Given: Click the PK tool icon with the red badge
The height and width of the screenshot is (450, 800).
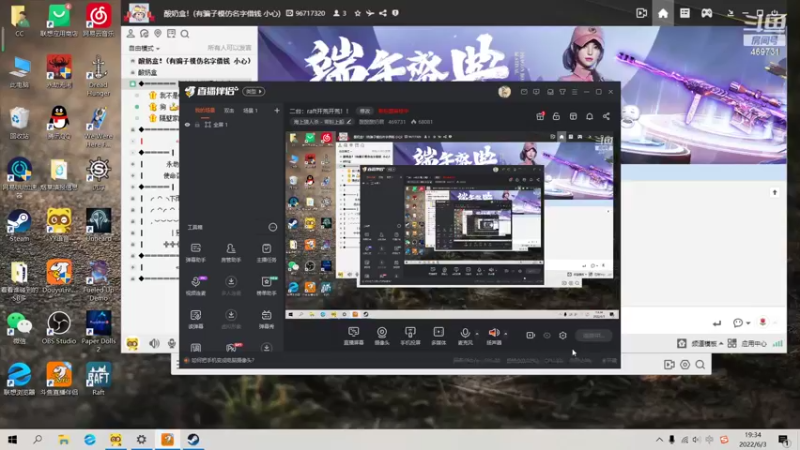Looking at the screenshot, I should point(231,348).
